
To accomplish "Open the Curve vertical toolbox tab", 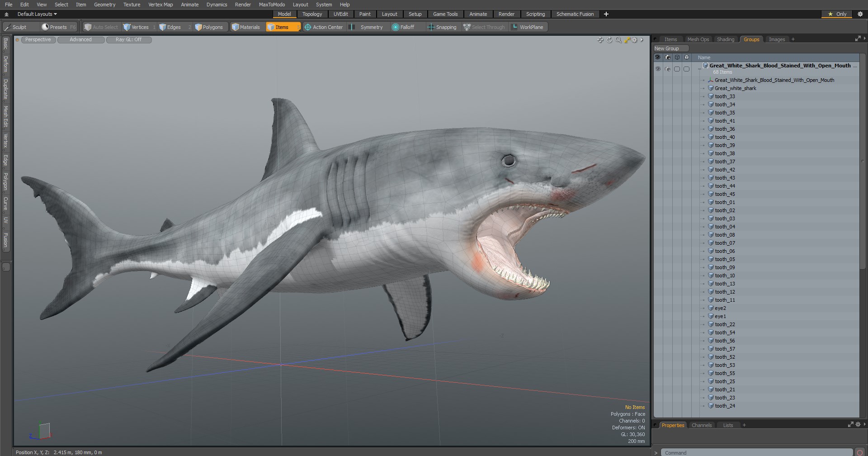I will (x=5, y=204).
